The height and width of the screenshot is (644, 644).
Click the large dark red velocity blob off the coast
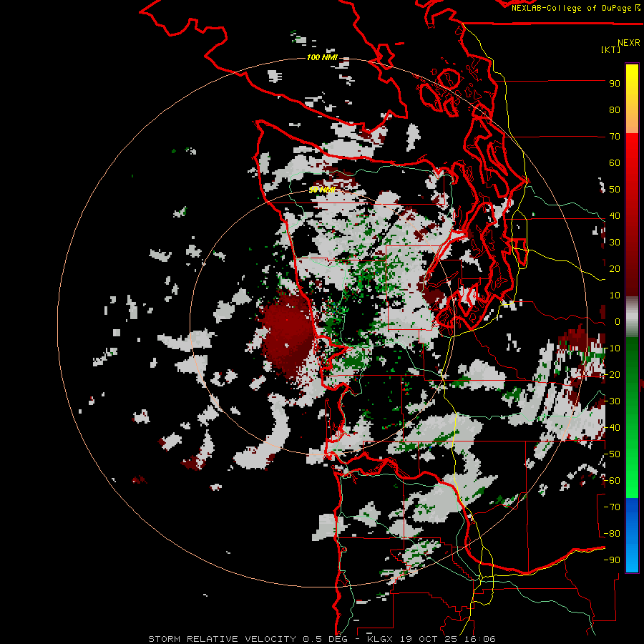(288, 335)
